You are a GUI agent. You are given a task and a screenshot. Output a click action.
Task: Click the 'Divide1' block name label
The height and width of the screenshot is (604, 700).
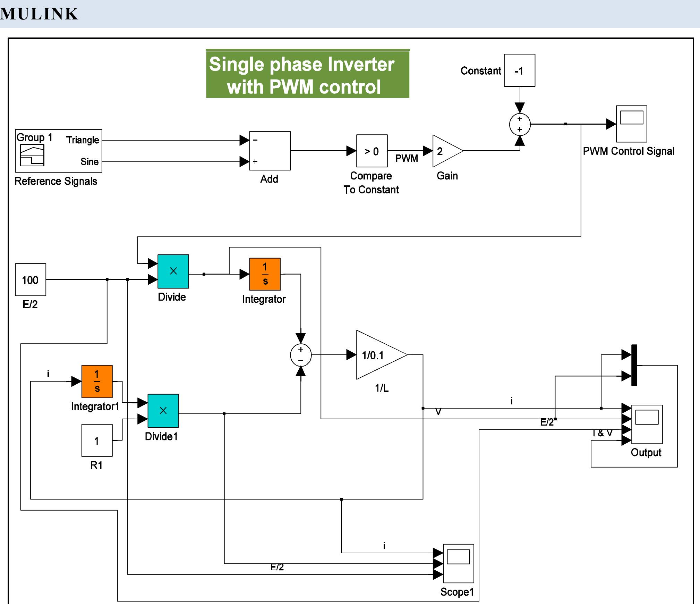tap(161, 436)
